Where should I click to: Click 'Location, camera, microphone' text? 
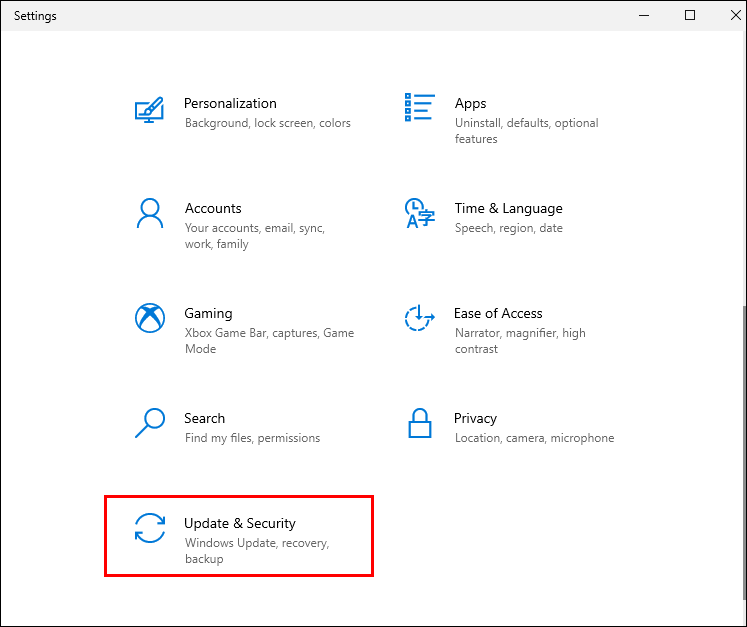click(x=535, y=438)
